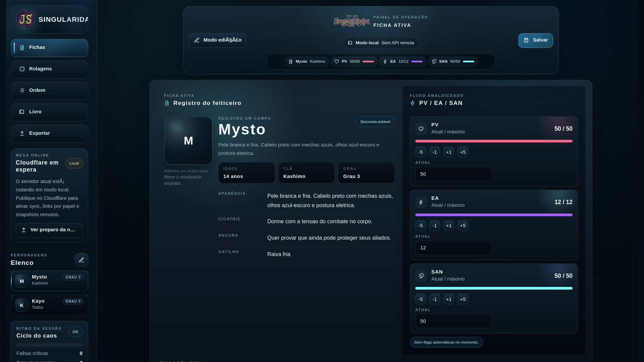
Task: Decrease SAN by 5
Action: point(421,299)
